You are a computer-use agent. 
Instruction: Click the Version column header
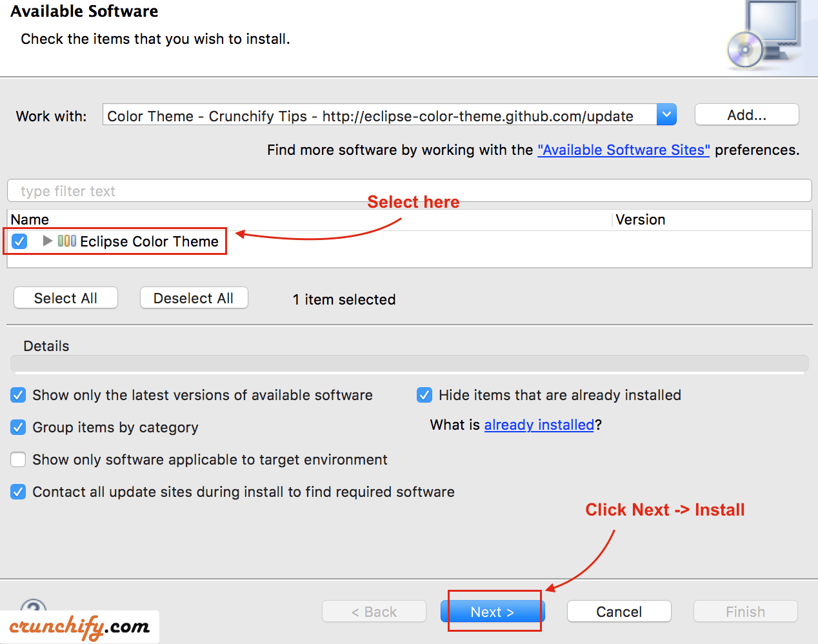click(x=640, y=219)
